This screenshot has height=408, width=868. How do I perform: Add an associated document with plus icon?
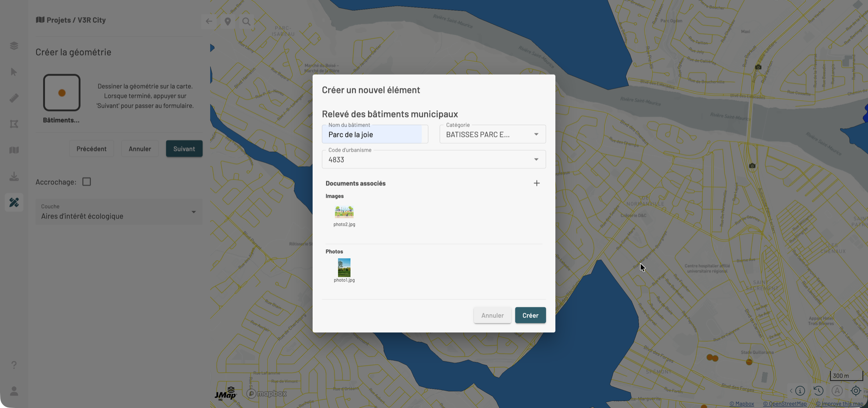(x=536, y=184)
